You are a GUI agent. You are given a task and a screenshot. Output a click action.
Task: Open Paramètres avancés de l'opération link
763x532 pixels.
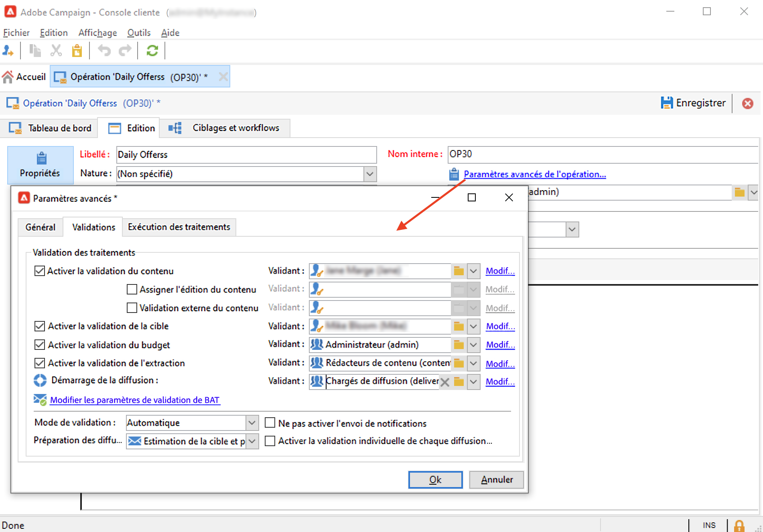[535, 174]
